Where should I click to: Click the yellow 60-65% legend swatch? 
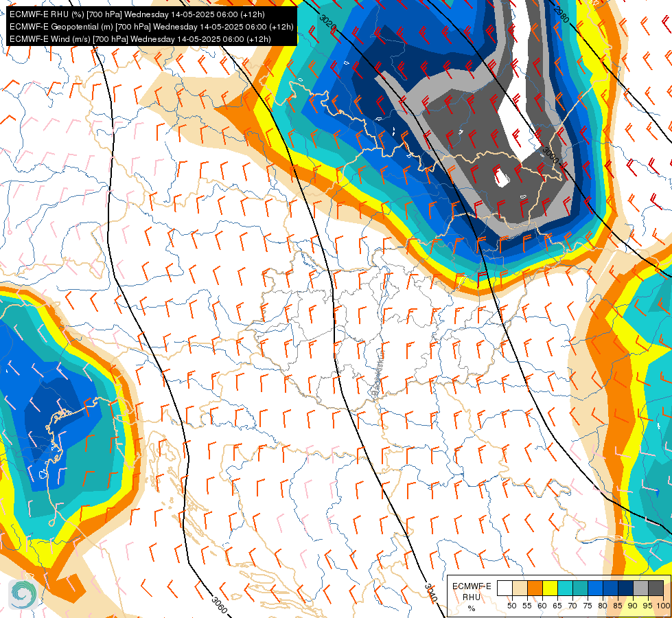click(551, 588)
